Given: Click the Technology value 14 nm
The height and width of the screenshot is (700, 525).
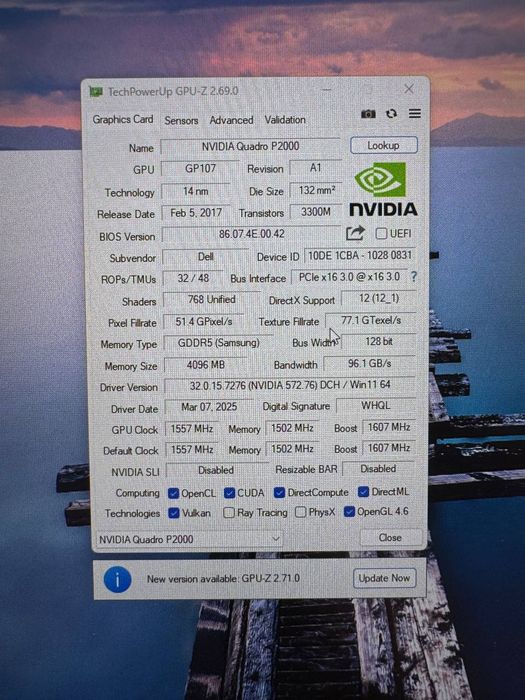Looking at the screenshot, I should pyautogui.click(x=196, y=192).
